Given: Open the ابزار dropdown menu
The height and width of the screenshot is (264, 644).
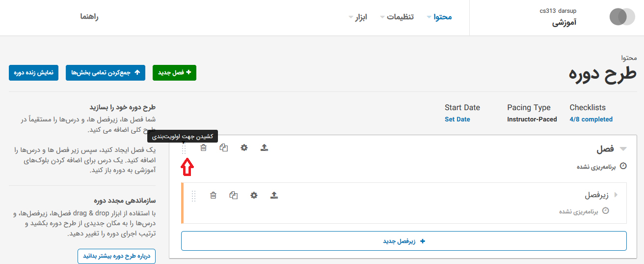Looking at the screenshot, I should tap(358, 17).
